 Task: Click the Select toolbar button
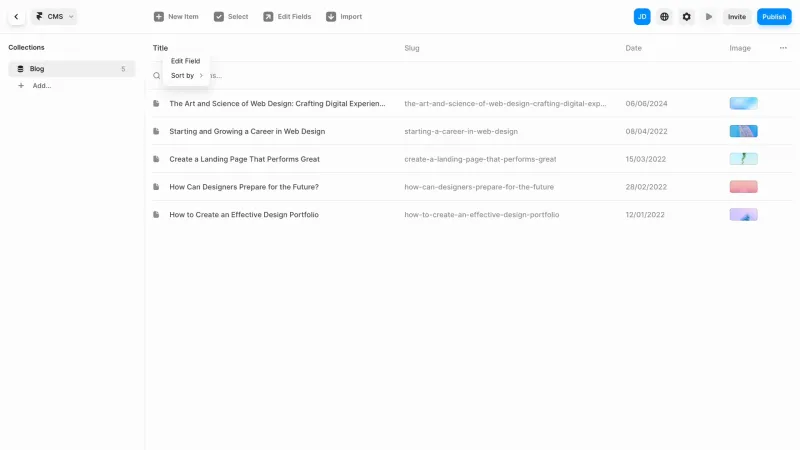pyautogui.click(x=231, y=17)
